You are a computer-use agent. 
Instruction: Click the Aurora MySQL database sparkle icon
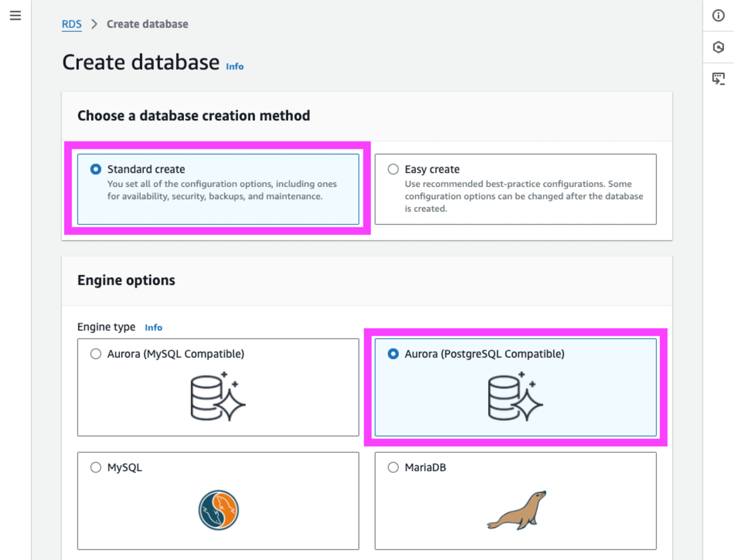(218, 396)
